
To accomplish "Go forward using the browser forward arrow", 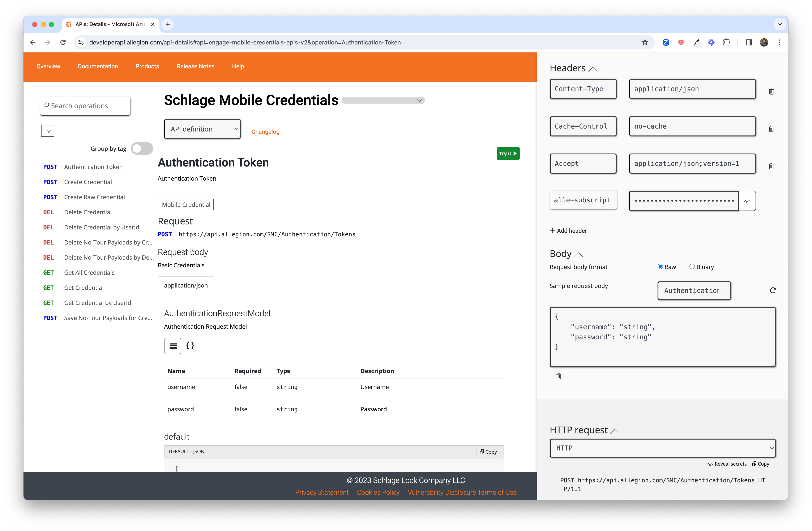I will [48, 42].
